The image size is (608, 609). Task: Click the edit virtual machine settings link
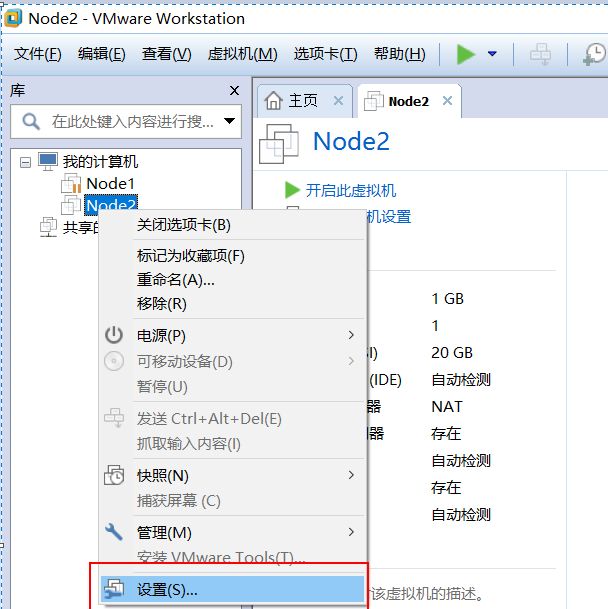coord(389,216)
